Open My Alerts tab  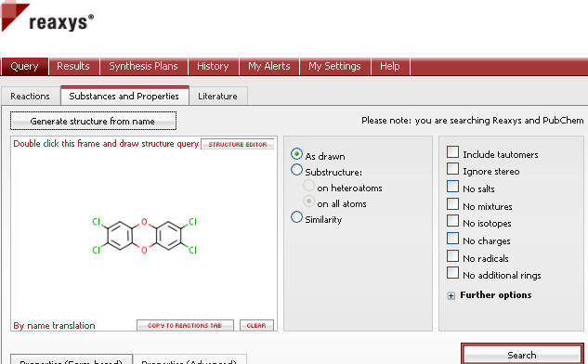(268, 66)
